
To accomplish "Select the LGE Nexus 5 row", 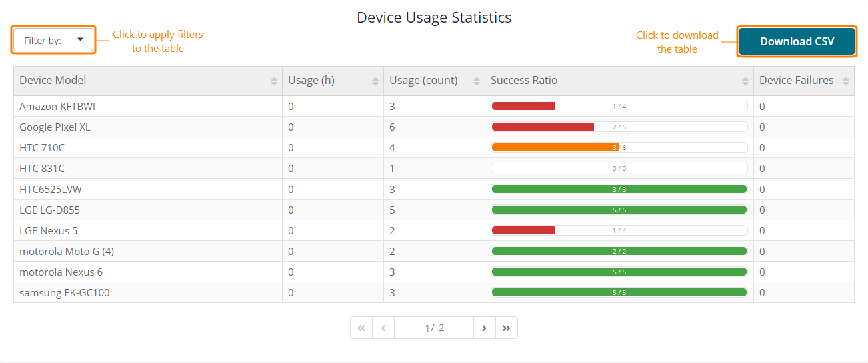I will (49, 230).
